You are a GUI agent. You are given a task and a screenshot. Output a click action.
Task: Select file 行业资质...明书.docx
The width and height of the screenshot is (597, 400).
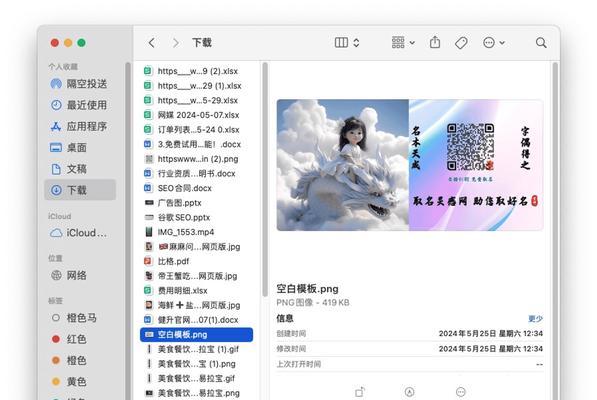coord(196,174)
